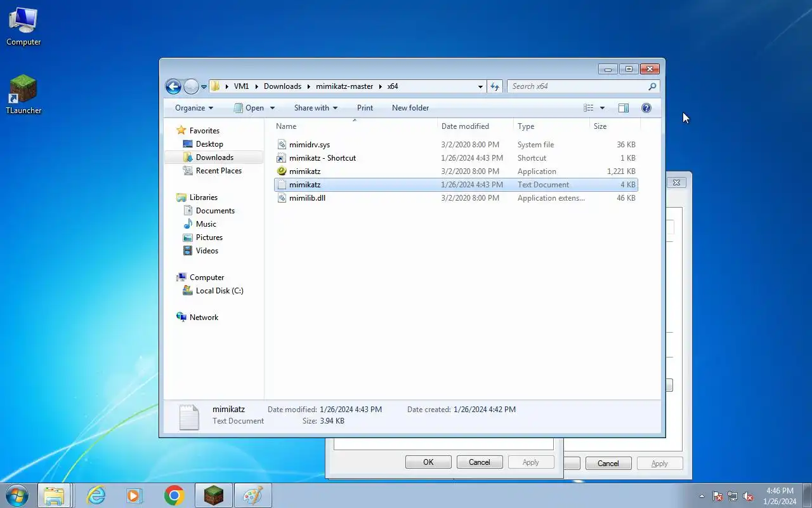Viewport: 812px width, 508px height.
Task: Click Print in the toolbar
Action: (365, 108)
